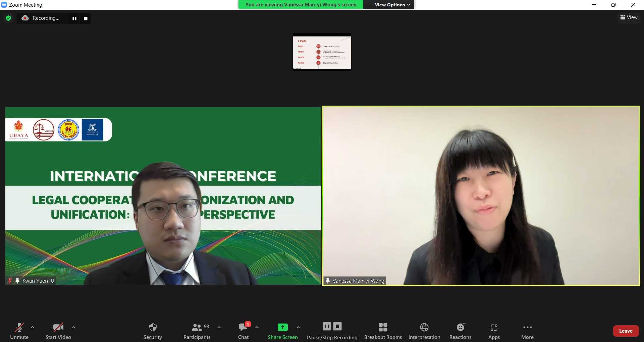
Task: Click the green Share Screen icon
Action: pos(282,327)
